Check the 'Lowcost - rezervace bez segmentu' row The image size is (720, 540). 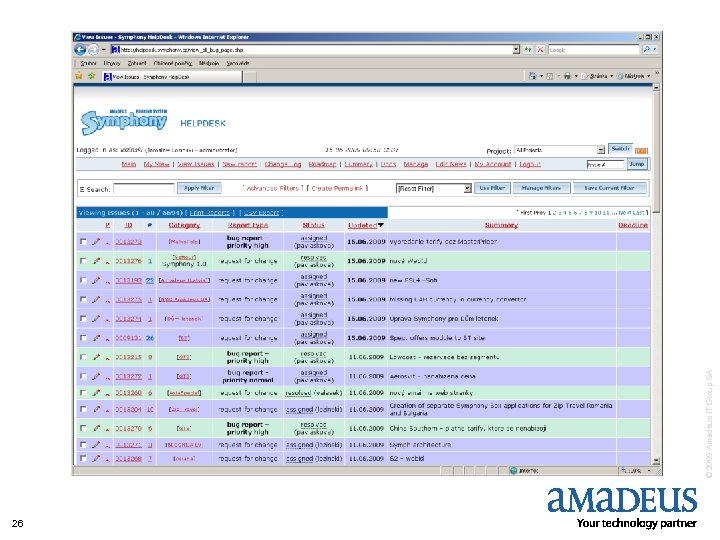tap(83, 357)
